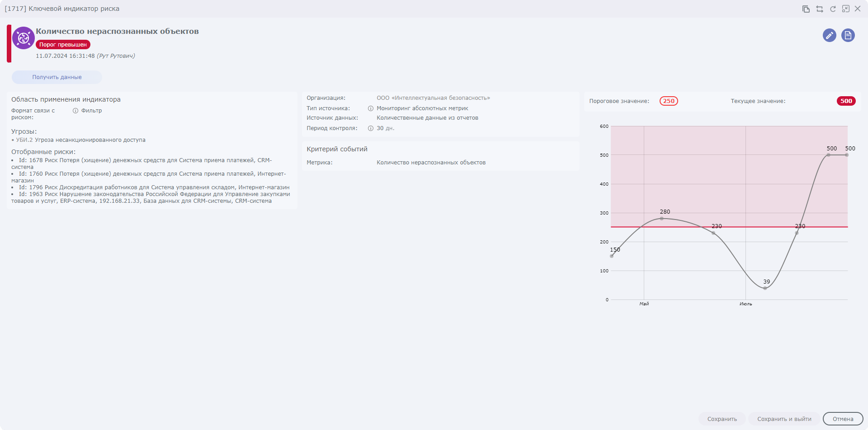Click the blue pencil edit button
The image size is (868, 430).
(829, 35)
